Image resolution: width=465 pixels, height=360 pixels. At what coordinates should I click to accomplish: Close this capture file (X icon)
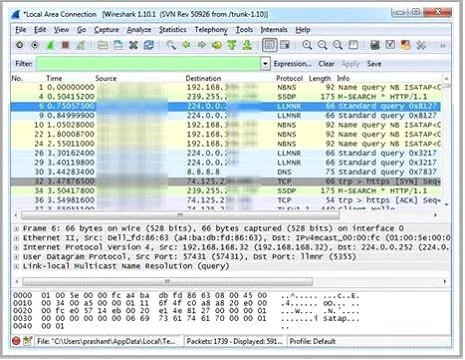(x=133, y=45)
